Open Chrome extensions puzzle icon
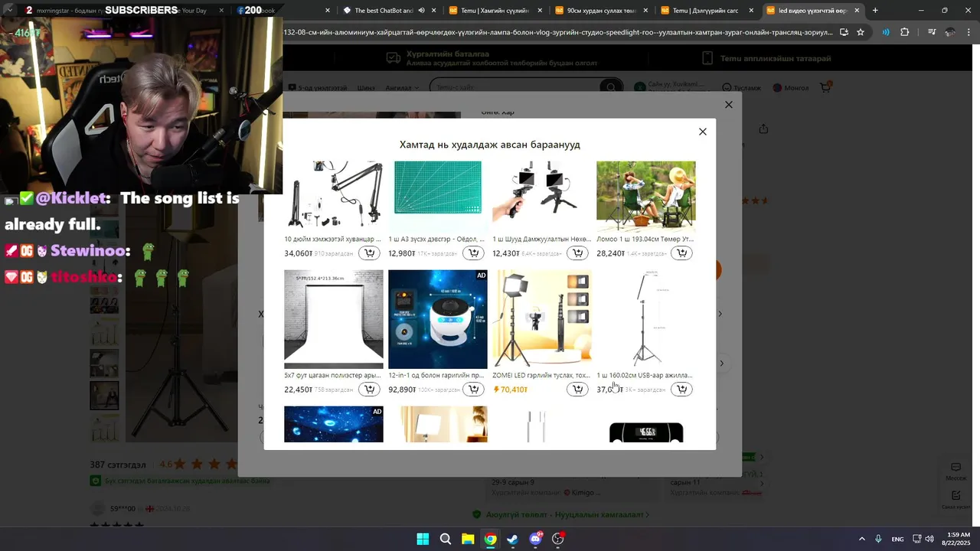Image resolution: width=980 pixels, height=551 pixels. coord(905,32)
